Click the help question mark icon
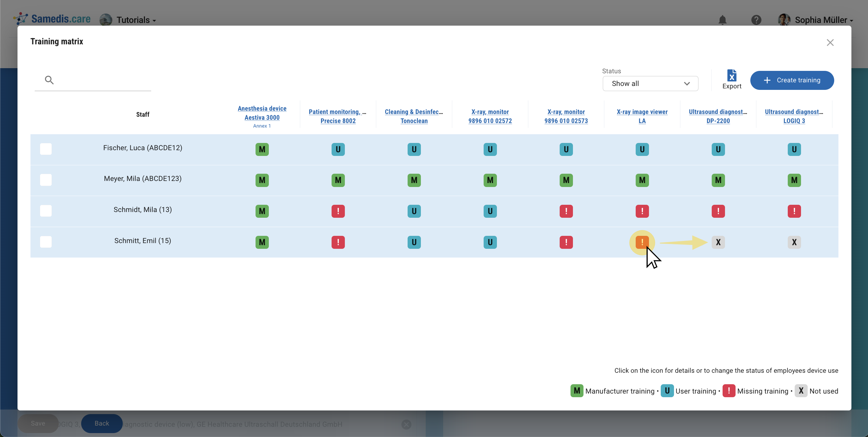The height and width of the screenshot is (437, 868). click(x=756, y=20)
